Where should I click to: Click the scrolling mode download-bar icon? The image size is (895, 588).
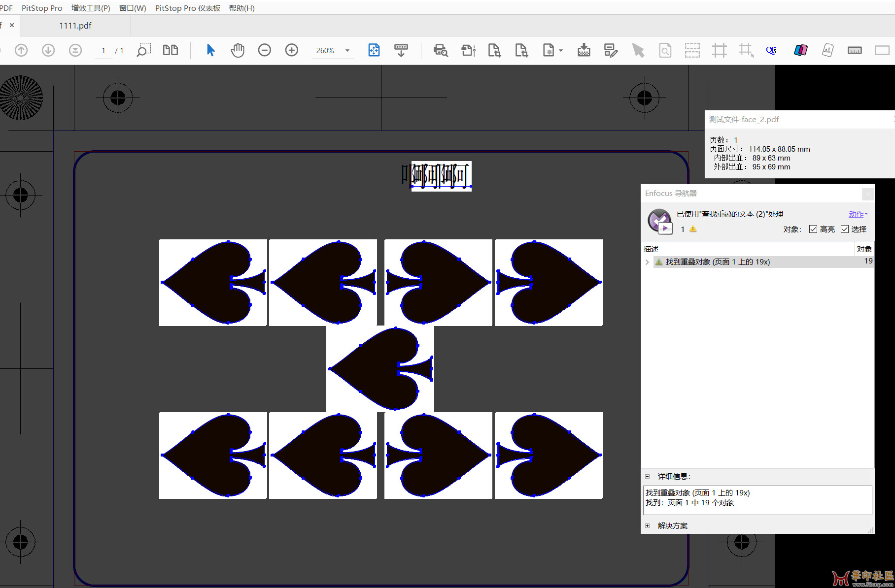point(401,50)
